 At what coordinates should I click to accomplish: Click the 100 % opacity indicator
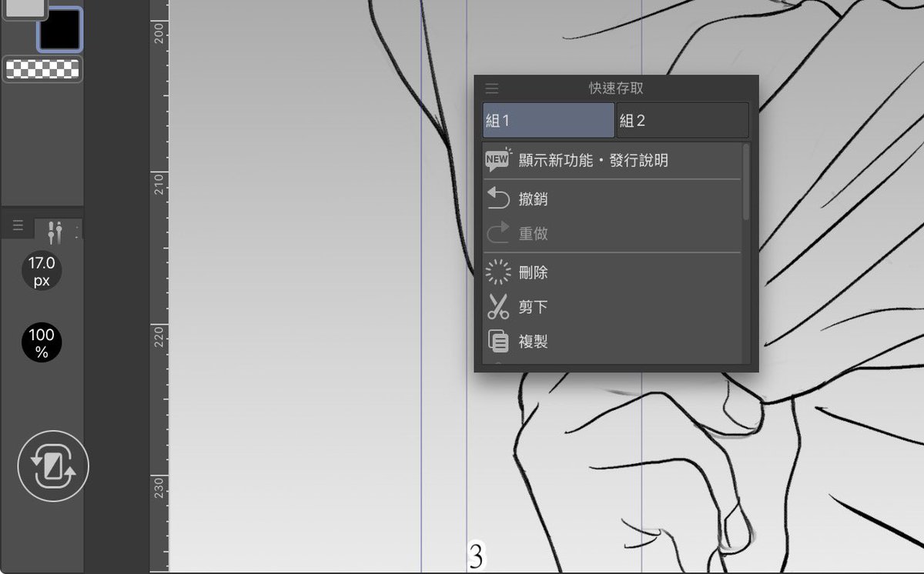[42, 343]
